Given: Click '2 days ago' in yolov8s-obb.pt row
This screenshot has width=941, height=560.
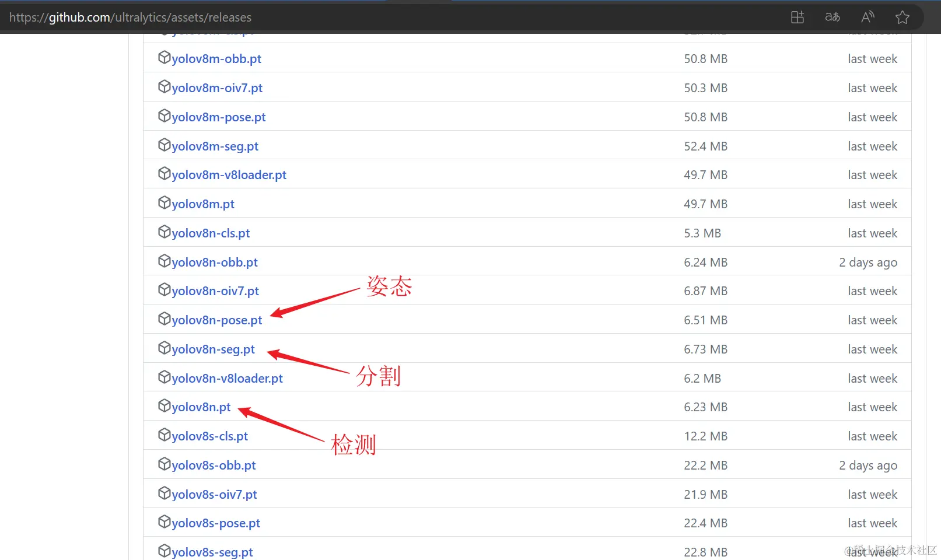Looking at the screenshot, I should [868, 466].
